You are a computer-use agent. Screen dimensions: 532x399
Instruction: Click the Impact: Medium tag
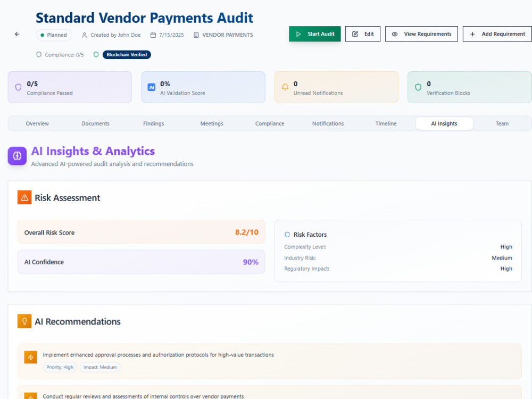100,367
